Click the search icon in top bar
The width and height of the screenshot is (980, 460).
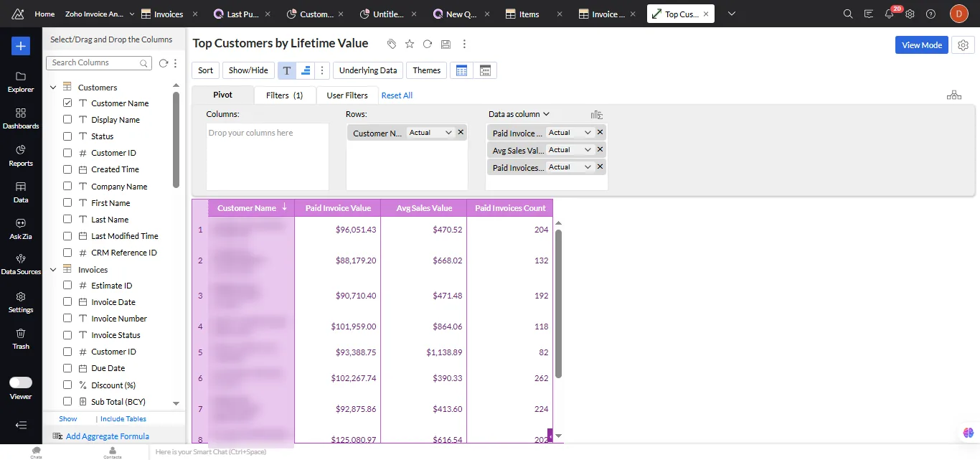(848, 14)
